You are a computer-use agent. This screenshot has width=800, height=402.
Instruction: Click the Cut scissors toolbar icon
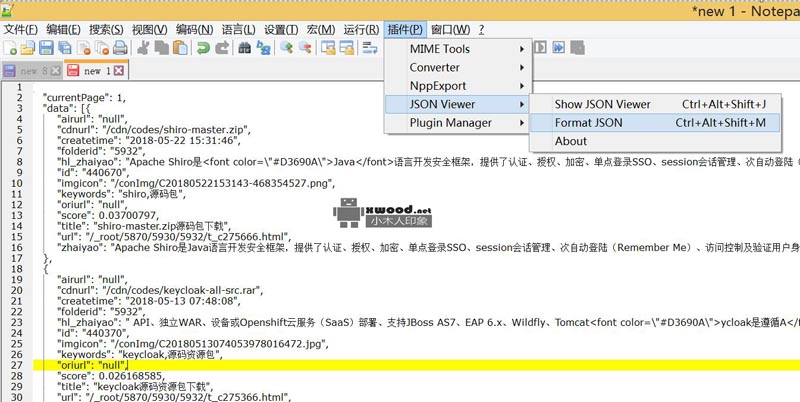[143, 48]
